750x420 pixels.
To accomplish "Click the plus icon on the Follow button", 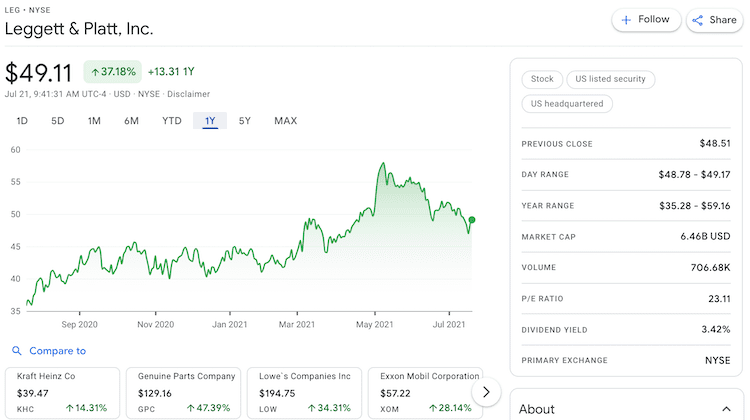I will point(626,20).
